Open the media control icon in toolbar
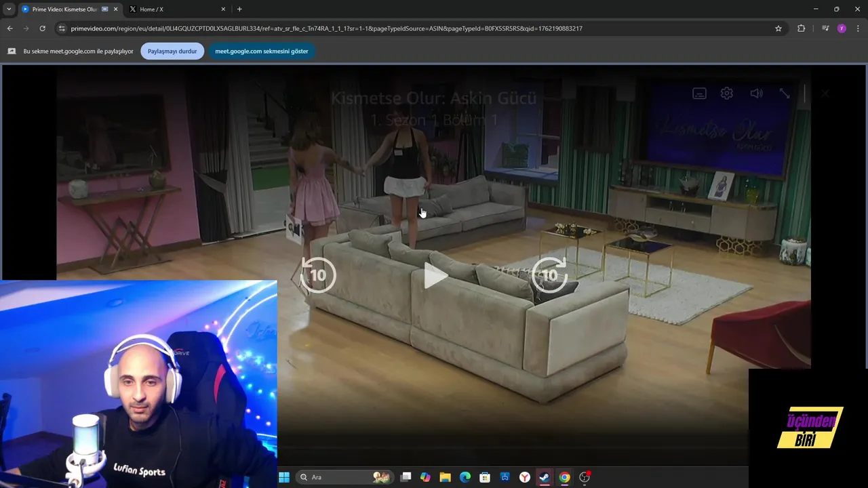 coord(825,28)
